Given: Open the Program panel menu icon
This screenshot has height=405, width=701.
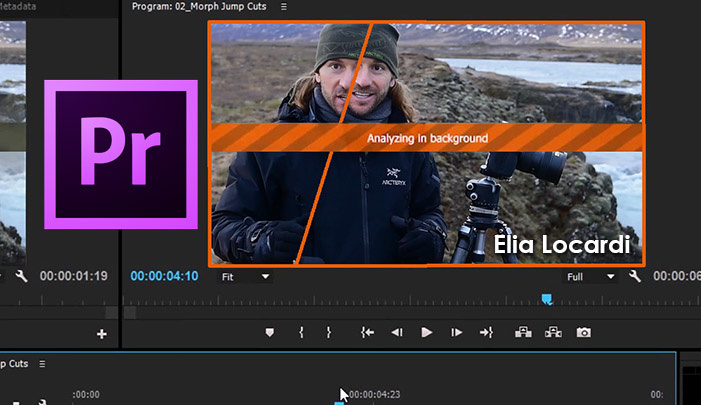Looking at the screenshot, I should [283, 7].
